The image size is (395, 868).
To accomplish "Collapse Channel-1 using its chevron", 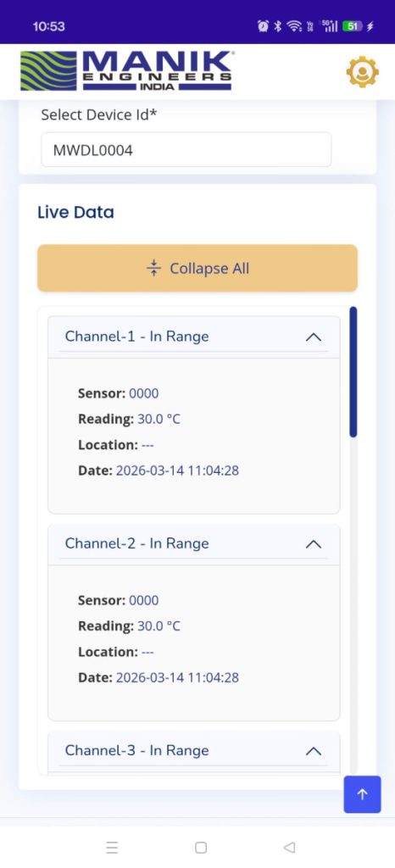I will tap(313, 337).
